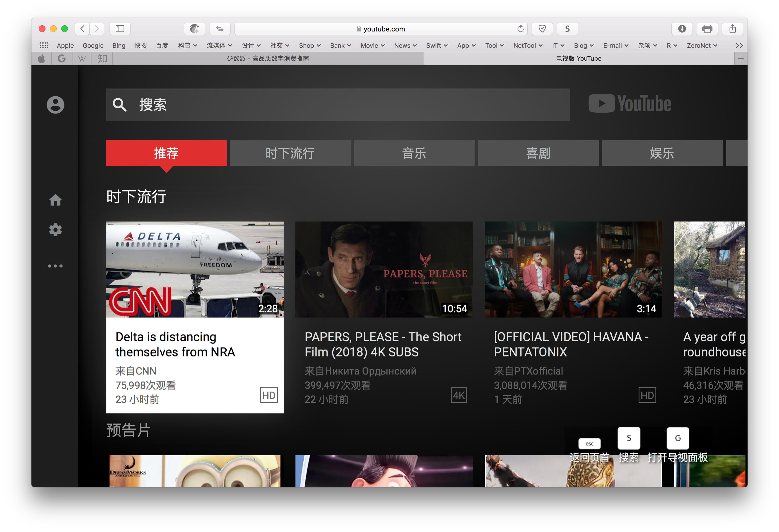This screenshot has height=532, width=779.
Task: Go forward with Safari forward arrow
Action: pyautogui.click(x=97, y=29)
